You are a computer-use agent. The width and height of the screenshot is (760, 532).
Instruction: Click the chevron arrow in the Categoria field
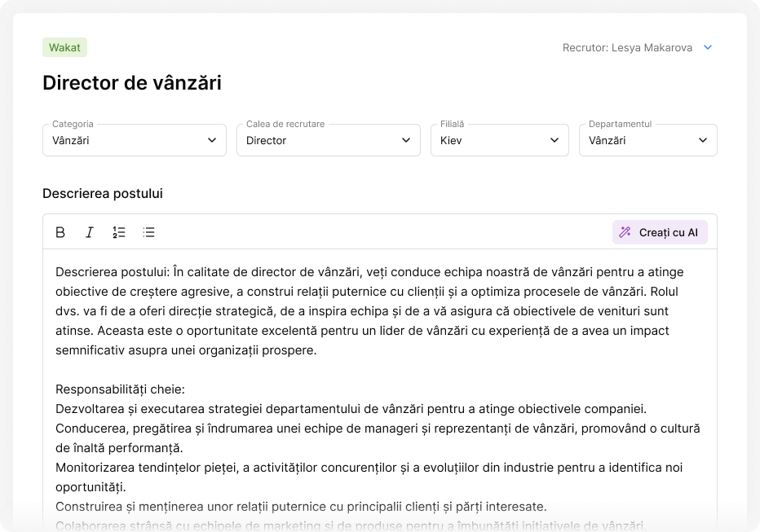click(212, 140)
